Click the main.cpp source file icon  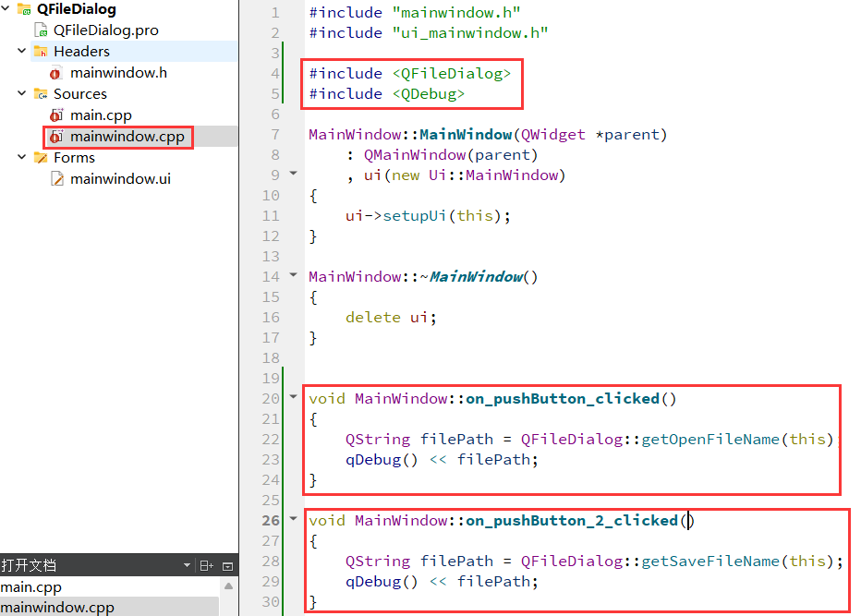56,115
